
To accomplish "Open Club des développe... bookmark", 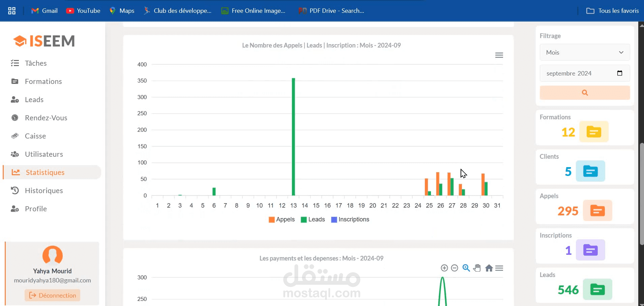I will point(178,11).
